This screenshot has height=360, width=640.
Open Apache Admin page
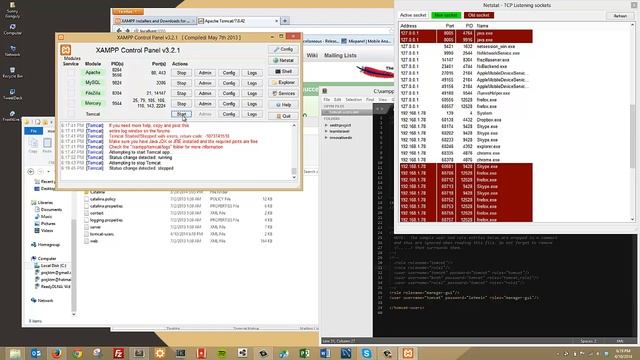click(x=205, y=73)
